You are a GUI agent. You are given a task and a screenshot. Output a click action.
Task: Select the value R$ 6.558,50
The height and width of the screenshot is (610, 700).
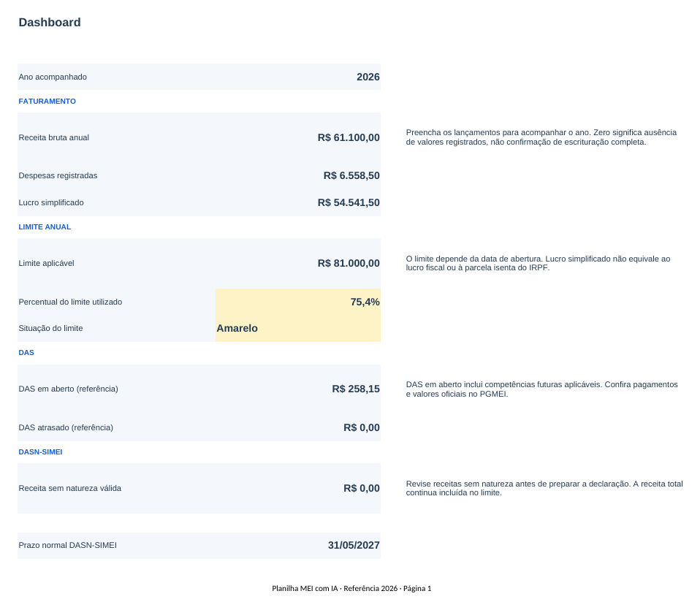click(351, 175)
